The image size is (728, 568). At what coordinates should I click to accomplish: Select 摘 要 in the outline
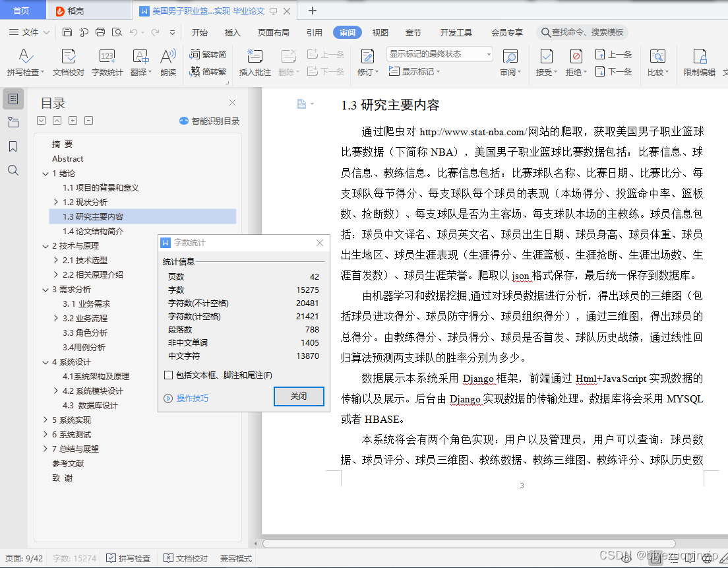point(62,144)
